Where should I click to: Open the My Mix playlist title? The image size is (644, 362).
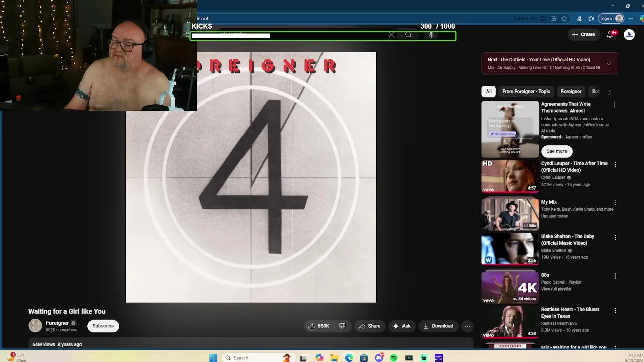549,202
